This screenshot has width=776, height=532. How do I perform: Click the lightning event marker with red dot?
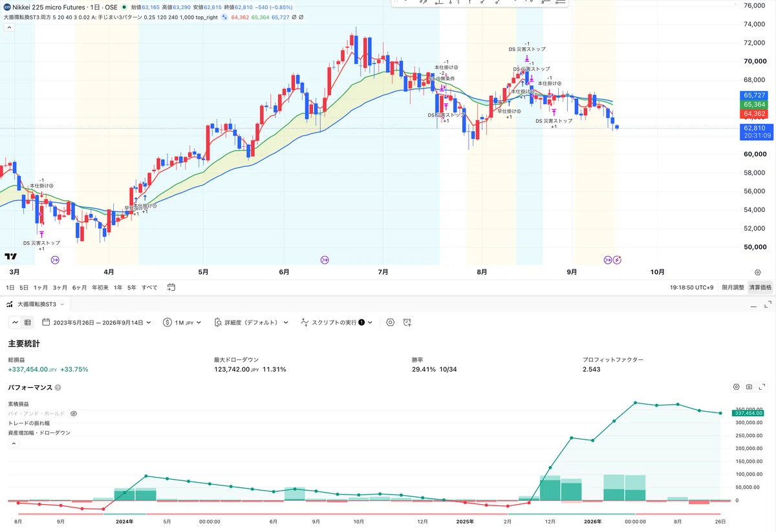(x=617, y=260)
